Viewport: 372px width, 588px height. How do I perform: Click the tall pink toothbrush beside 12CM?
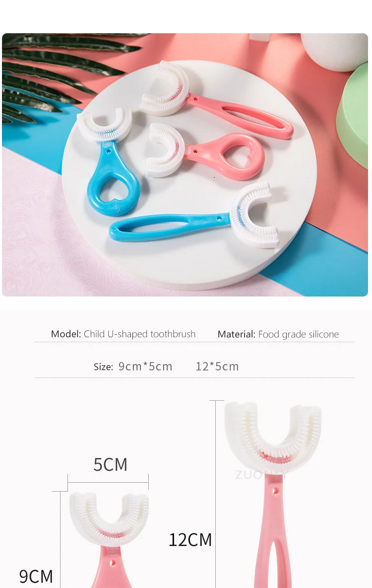[273, 495]
